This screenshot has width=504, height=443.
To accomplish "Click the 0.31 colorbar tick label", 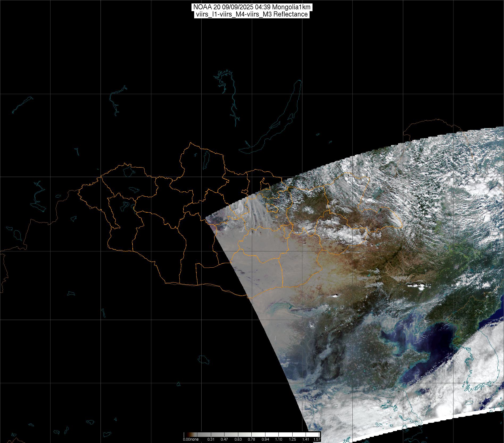I will pyautogui.click(x=211, y=439).
